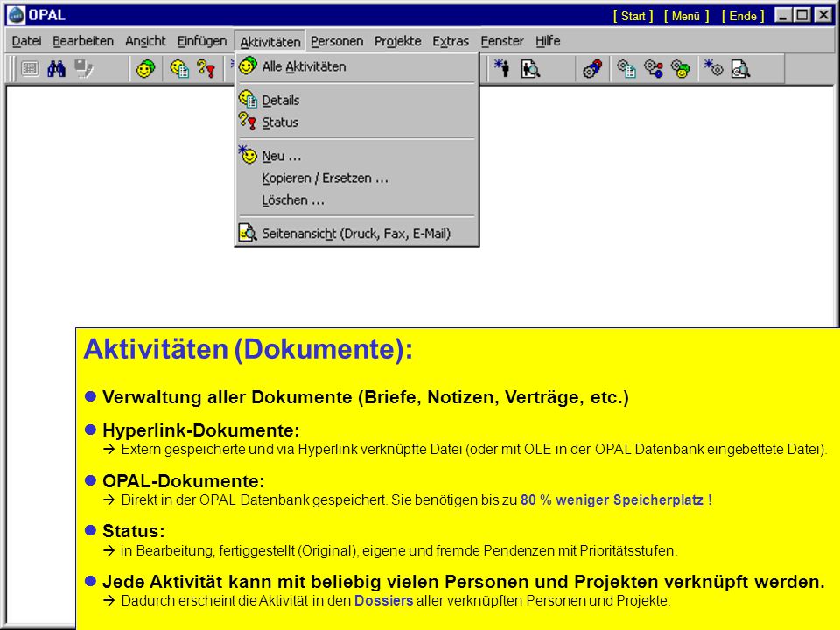
Task: Minimize the OPAL window
Action: pyautogui.click(x=783, y=16)
